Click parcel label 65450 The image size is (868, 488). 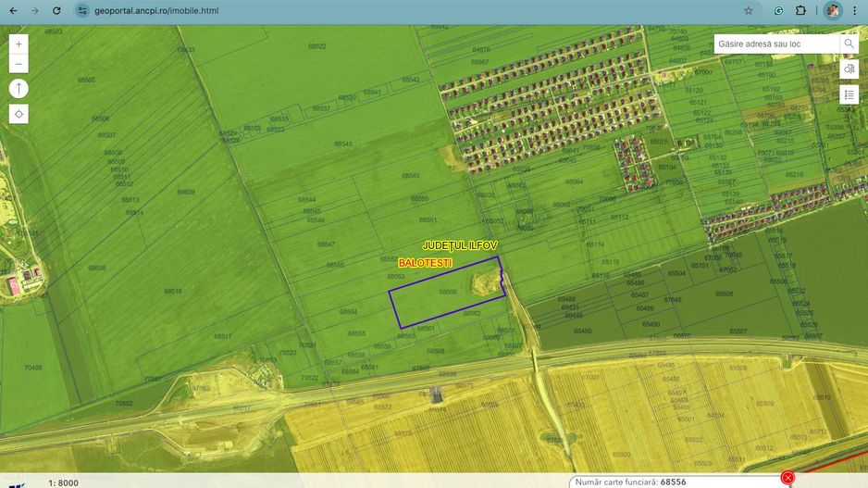[x=582, y=332]
